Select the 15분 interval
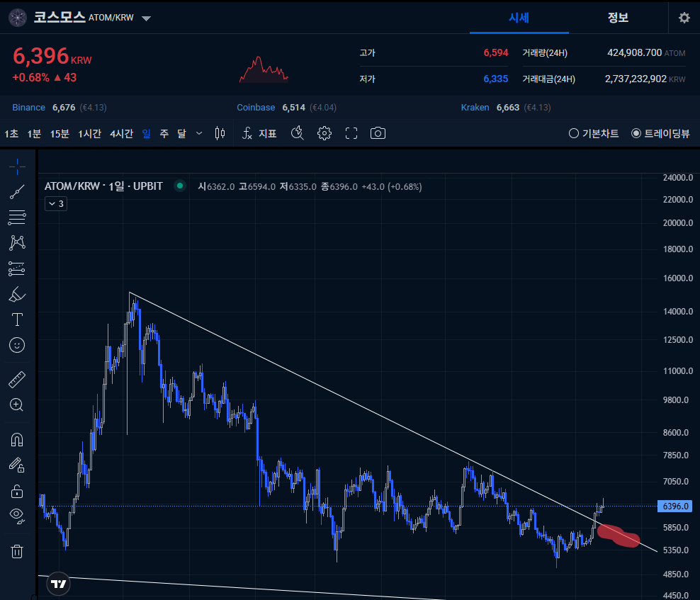 coord(60,133)
